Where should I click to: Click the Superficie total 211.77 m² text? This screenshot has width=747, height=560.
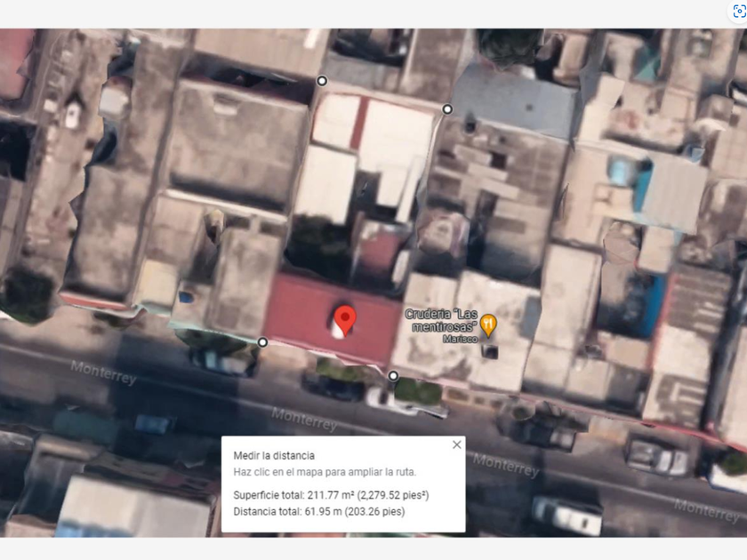331,495
